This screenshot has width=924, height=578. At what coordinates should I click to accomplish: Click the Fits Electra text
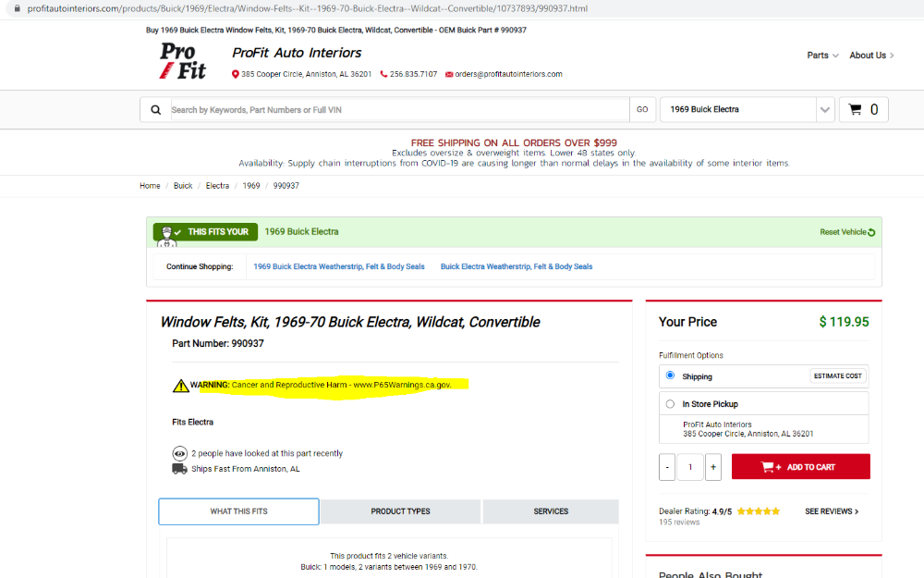tap(193, 423)
